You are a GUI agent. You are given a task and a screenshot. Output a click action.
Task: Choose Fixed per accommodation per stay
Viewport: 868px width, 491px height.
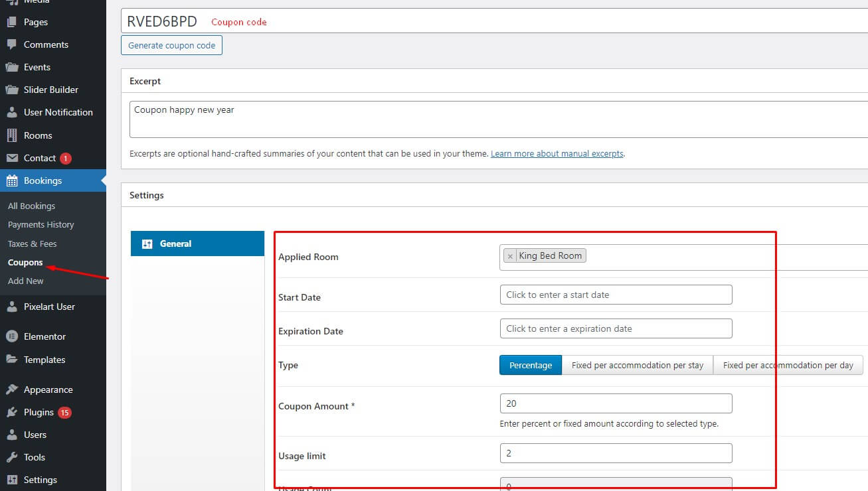[x=637, y=365]
